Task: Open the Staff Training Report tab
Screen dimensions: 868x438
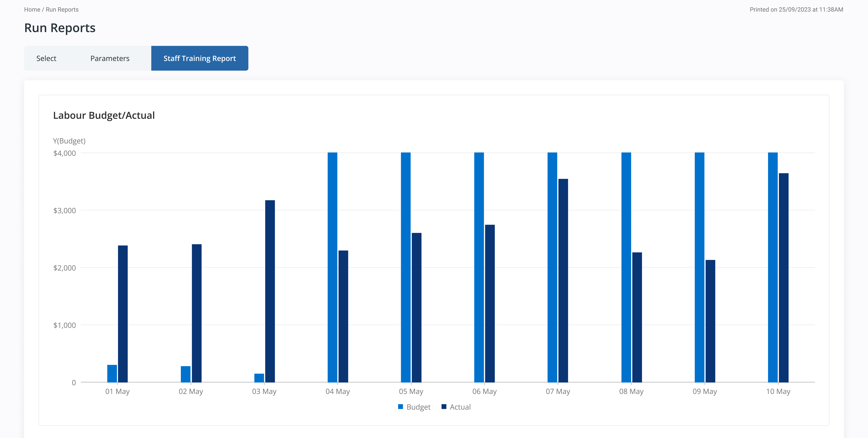Action: pyautogui.click(x=199, y=58)
